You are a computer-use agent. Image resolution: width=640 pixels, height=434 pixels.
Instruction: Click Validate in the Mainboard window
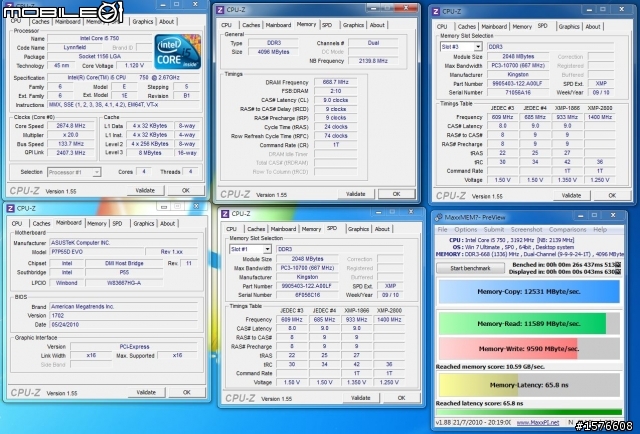click(x=146, y=392)
